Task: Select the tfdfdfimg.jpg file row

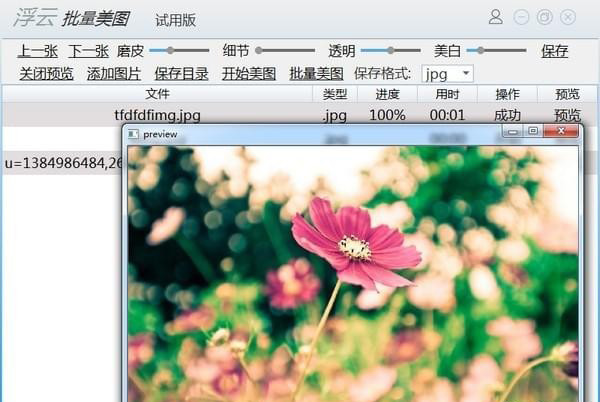Action: [x=299, y=114]
